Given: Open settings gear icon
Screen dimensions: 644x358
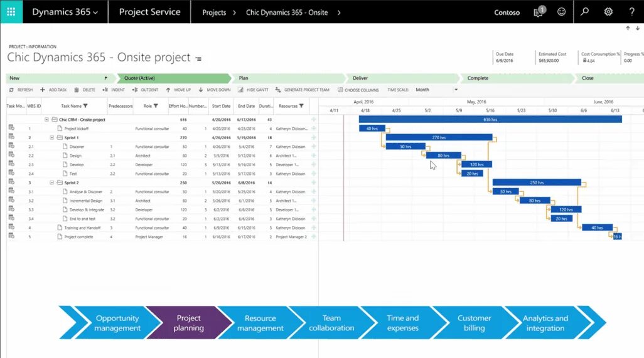Looking at the screenshot, I should pos(608,12).
